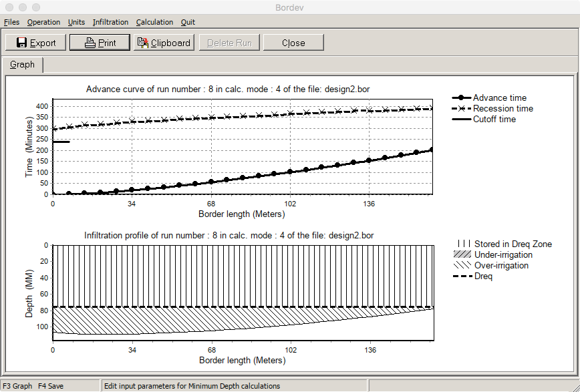Screen dimensions: 580x392
Task: Open the Operation menu
Action: (43, 22)
